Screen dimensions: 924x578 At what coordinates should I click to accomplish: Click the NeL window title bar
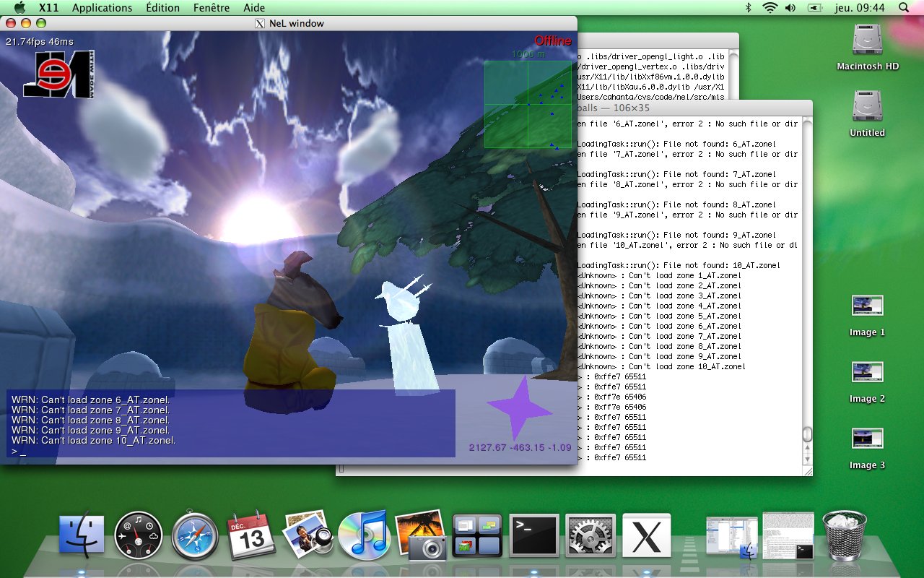pos(289,23)
